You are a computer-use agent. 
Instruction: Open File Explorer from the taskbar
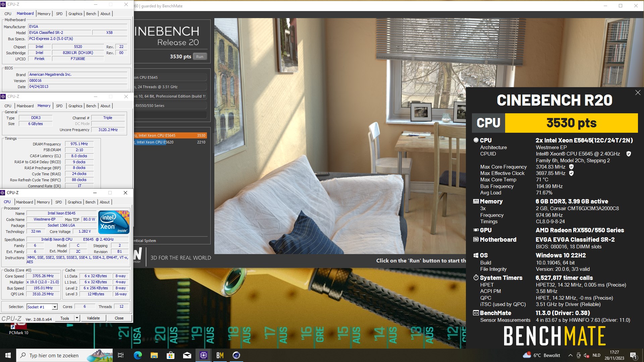(154, 355)
